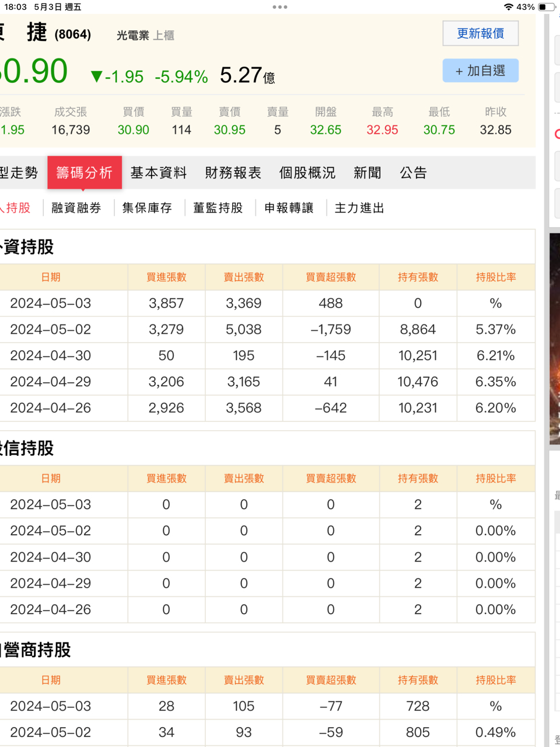Open the 財務報表 tab
The image size is (560, 747).
pos(233,173)
